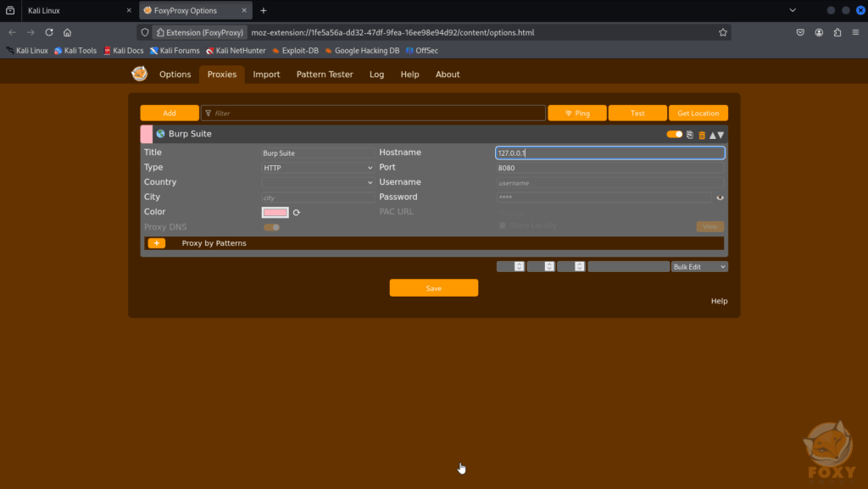Expand Proxy by Patterns with the plus button
The height and width of the screenshot is (489, 868).
click(x=157, y=243)
